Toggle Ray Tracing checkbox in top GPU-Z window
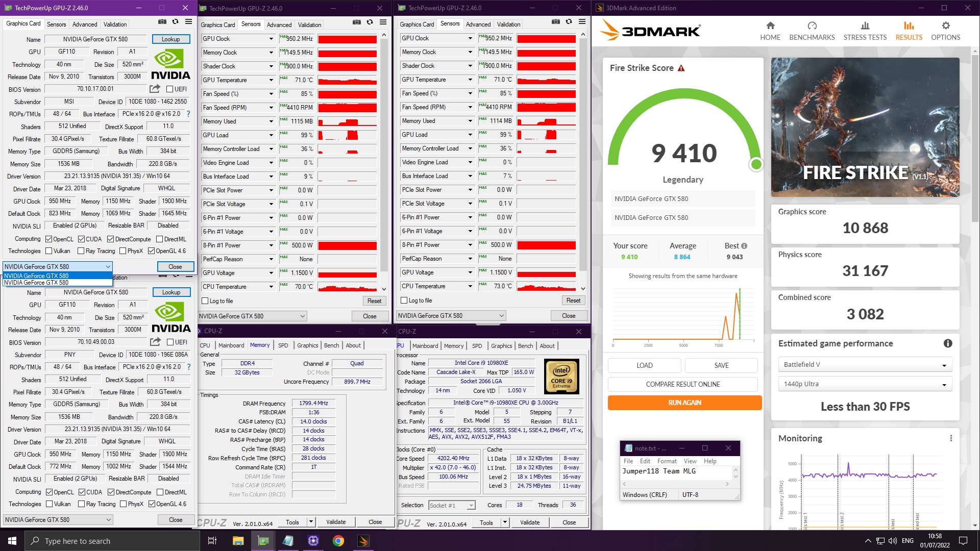Screen dimensions: 980x551 (x=81, y=251)
